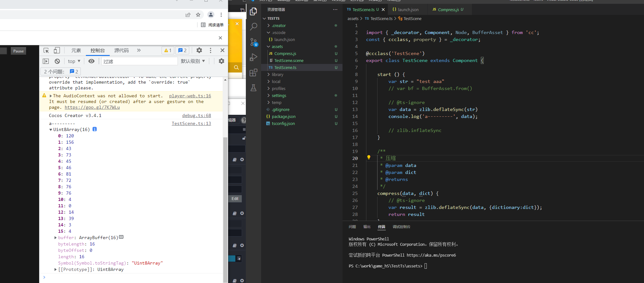This screenshot has width=644, height=283.
Task: Open the Extensions view icon
Action: [x=253, y=73]
